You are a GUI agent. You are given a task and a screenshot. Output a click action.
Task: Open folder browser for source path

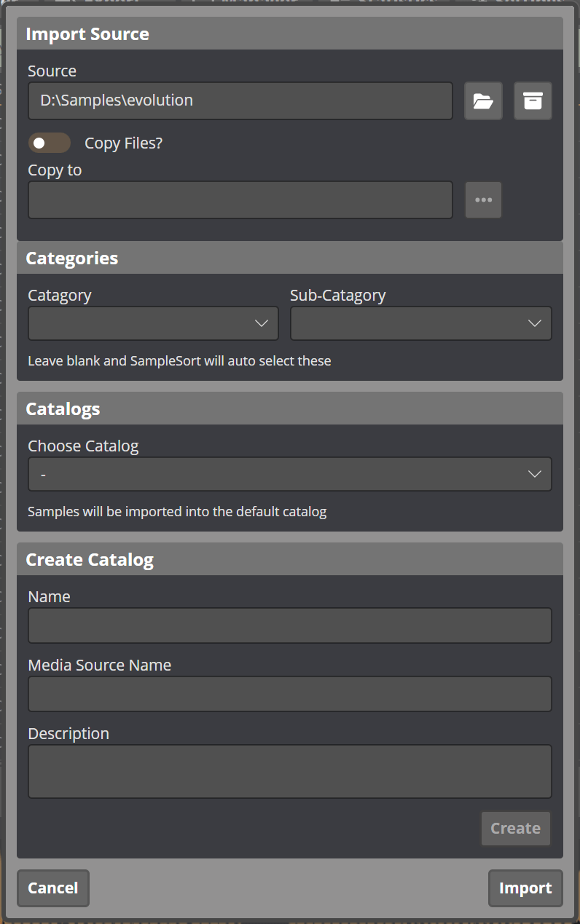[x=483, y=101]
